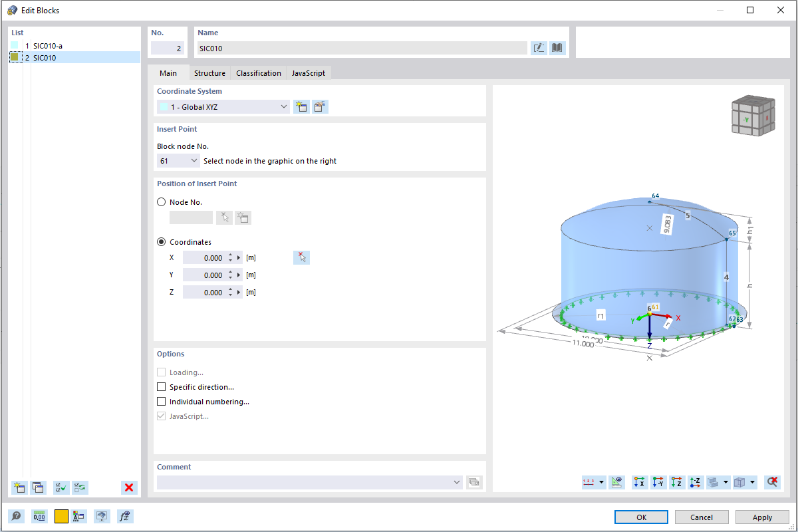The height and width of the screenshot is (532, 798).
Task: Click the Apply button
Action: point(761,517)
